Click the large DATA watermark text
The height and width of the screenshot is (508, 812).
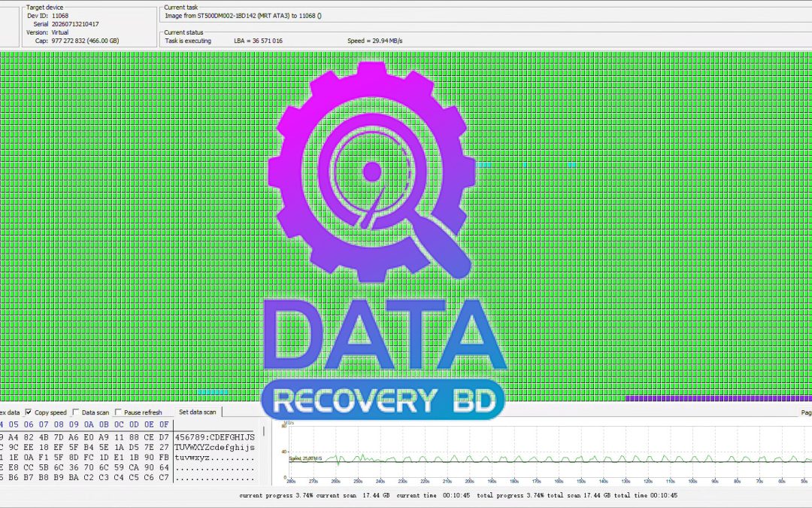384,334
